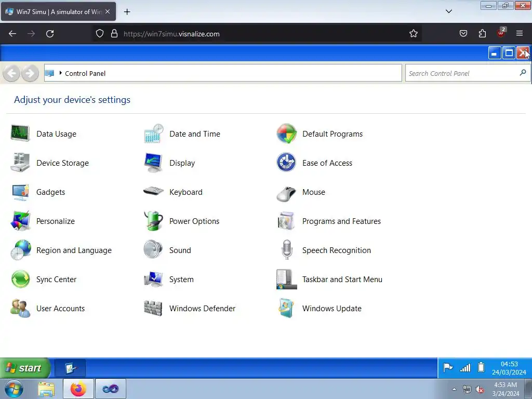The image size is (532, 399).
Task: Click the Region and Language label
Action: (74, 250)
